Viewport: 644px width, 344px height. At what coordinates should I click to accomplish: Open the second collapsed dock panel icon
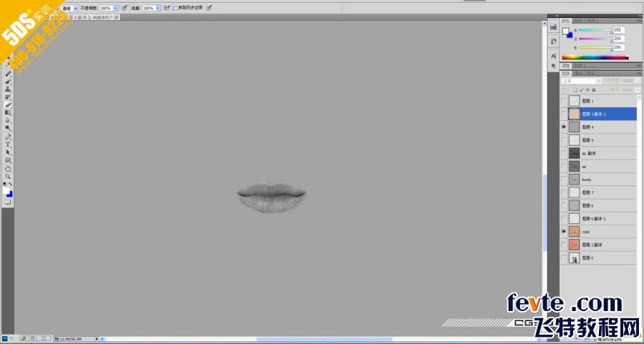coord(553,41)
